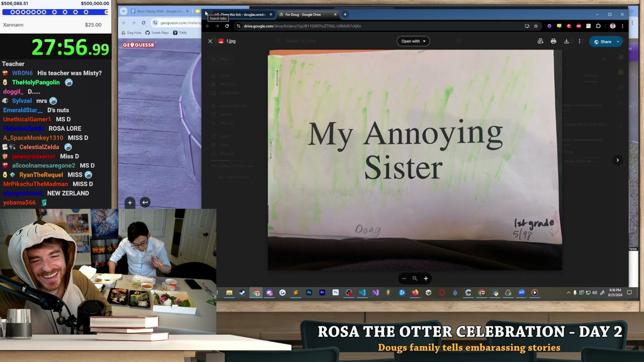
Task: Zoom out with the minus button
Action: (x=404, y=279)
